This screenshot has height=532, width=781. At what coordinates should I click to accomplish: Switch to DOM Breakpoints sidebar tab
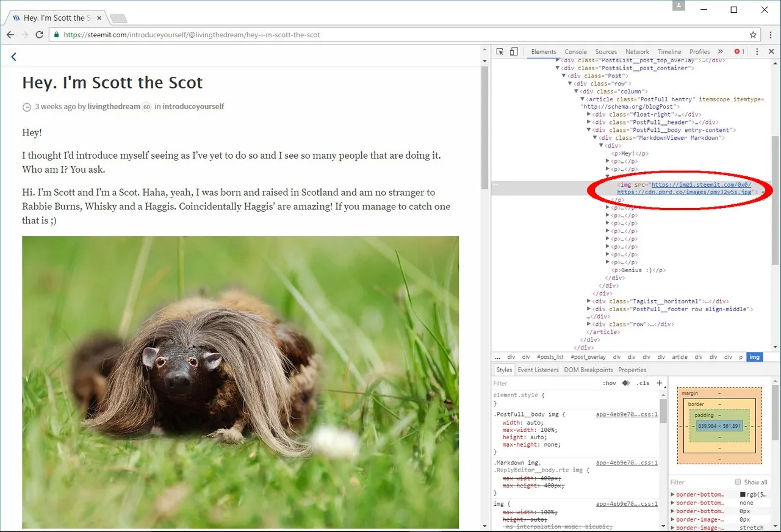click(x=588, y=370)
